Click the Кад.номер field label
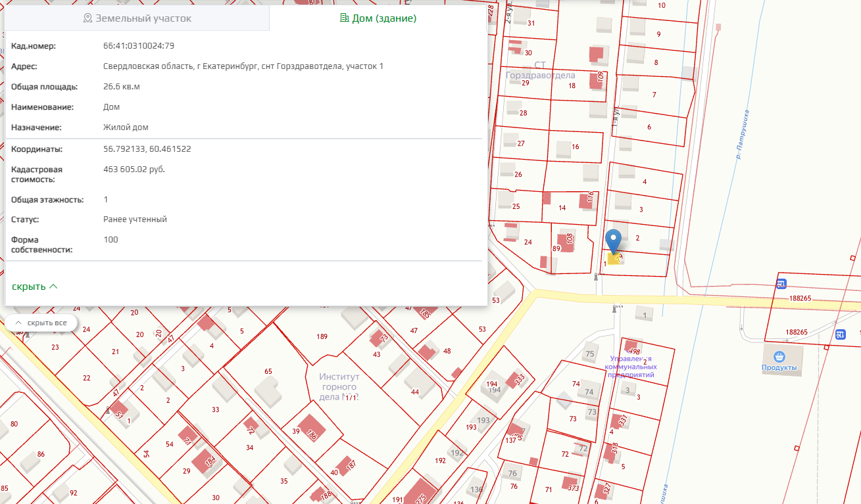The height and width of the screenshot is (504, 861). coord(34,46)
